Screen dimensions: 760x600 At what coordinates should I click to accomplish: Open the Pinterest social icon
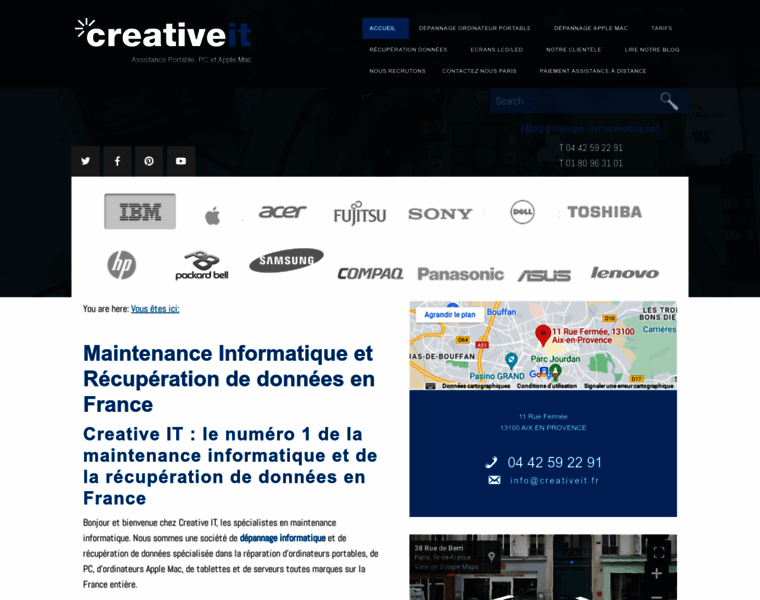coord(149,161)
